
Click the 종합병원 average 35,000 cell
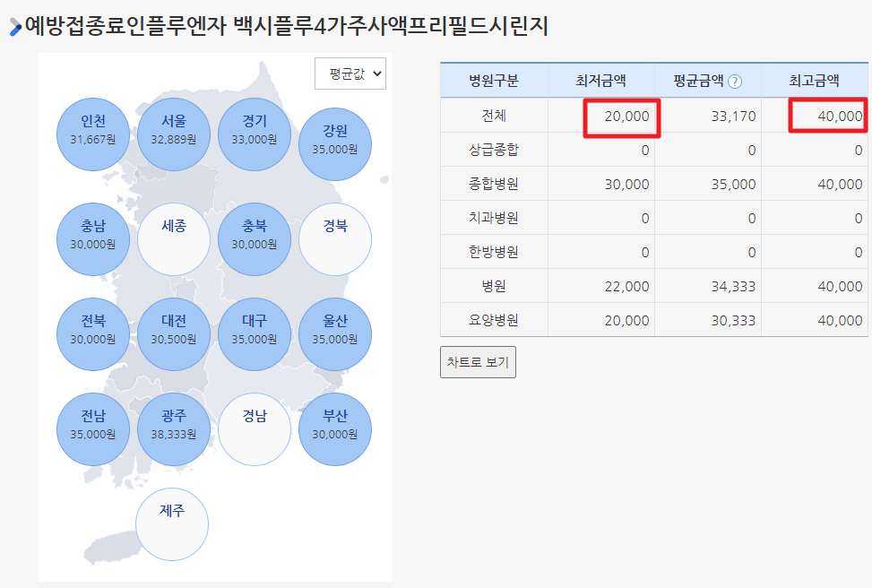click(708, 184)
